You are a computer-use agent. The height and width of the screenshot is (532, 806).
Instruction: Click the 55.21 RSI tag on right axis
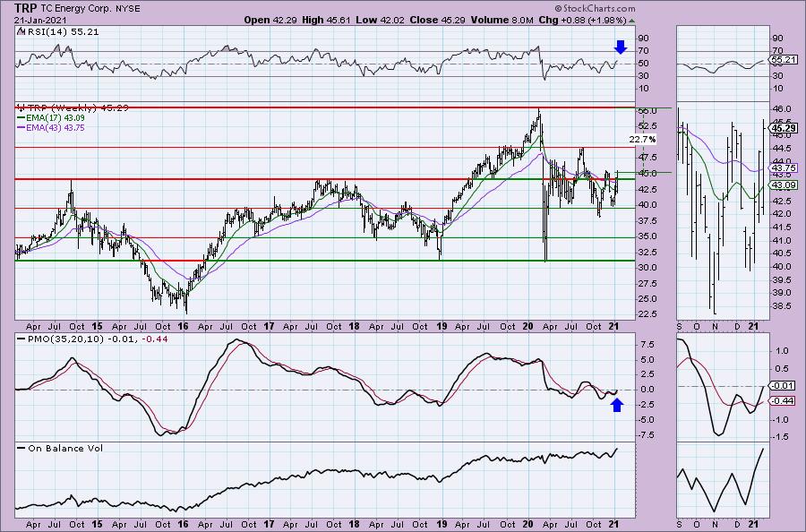[x=784, y=60]
